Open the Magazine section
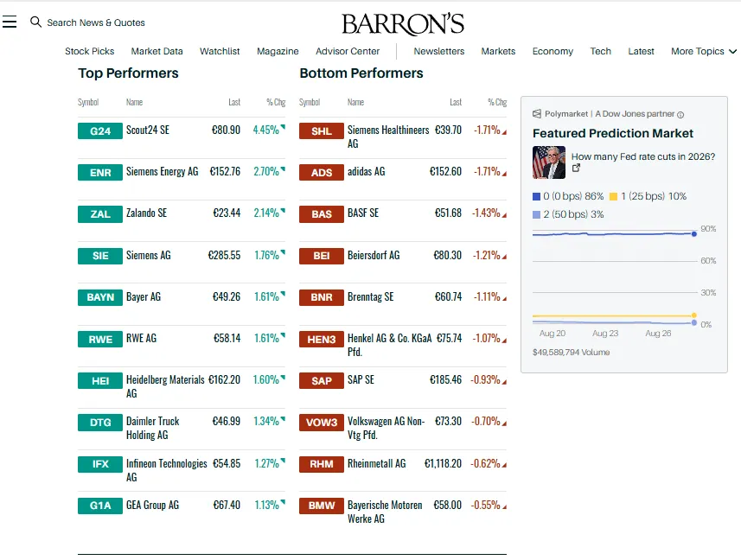 pos(278,51)
